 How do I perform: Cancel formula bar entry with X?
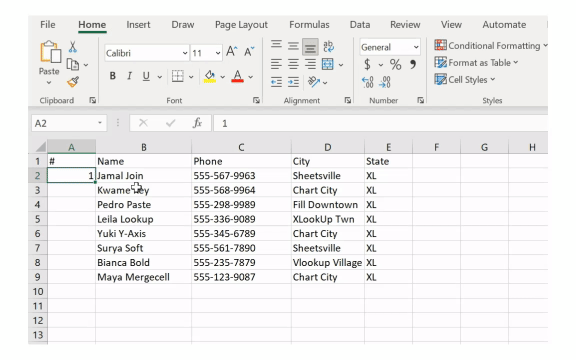pyautogui.click(x=143, y=123)
